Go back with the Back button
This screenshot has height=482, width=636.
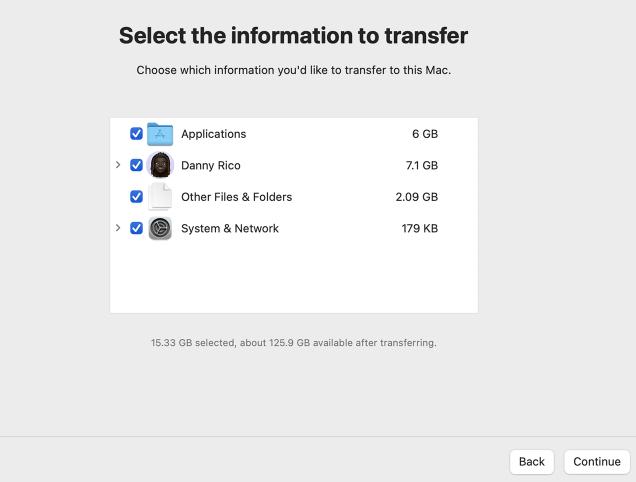tap(532, 461)
